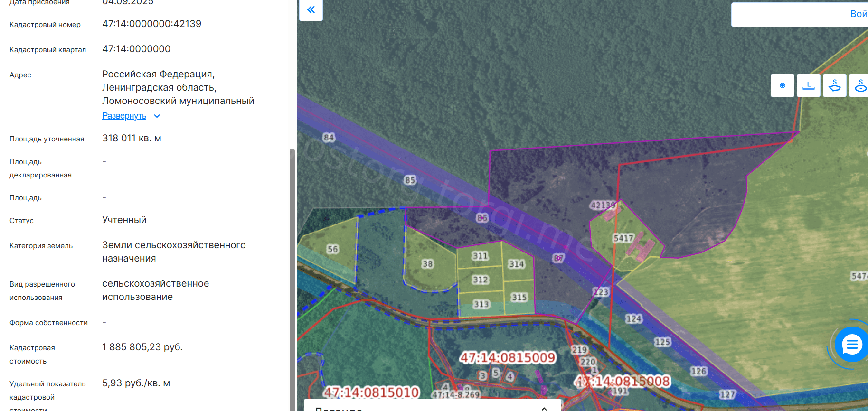868x411 pixels.
Task: Select the circle area (S) measurement tool
Action: (860, 86)
